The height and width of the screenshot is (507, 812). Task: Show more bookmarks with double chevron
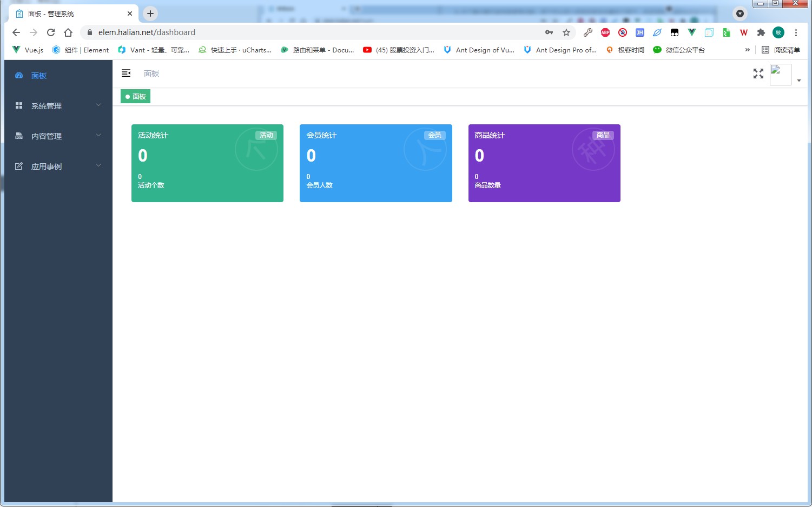[x=748, y=50]
